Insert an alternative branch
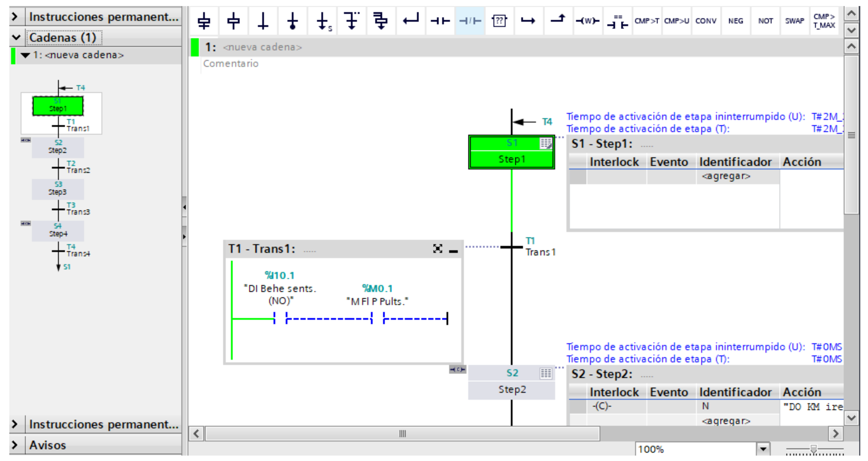 352,21
